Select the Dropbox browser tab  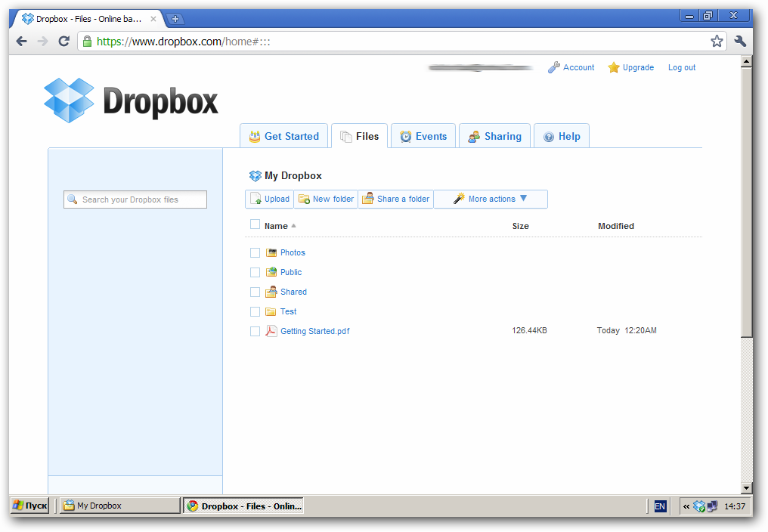(88, 19)
